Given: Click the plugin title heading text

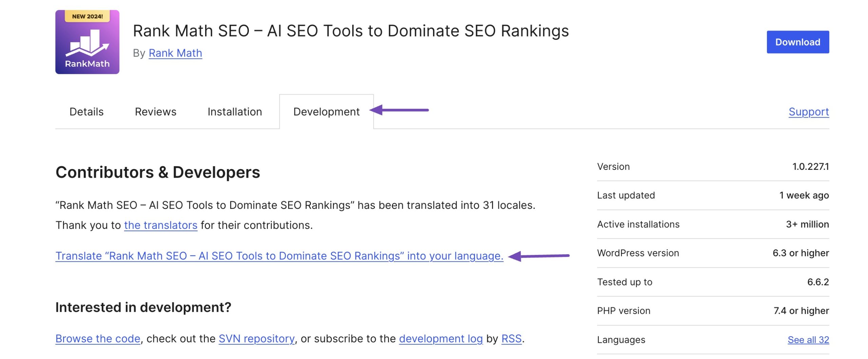Looking at the screenshot, I should [351, 31].
